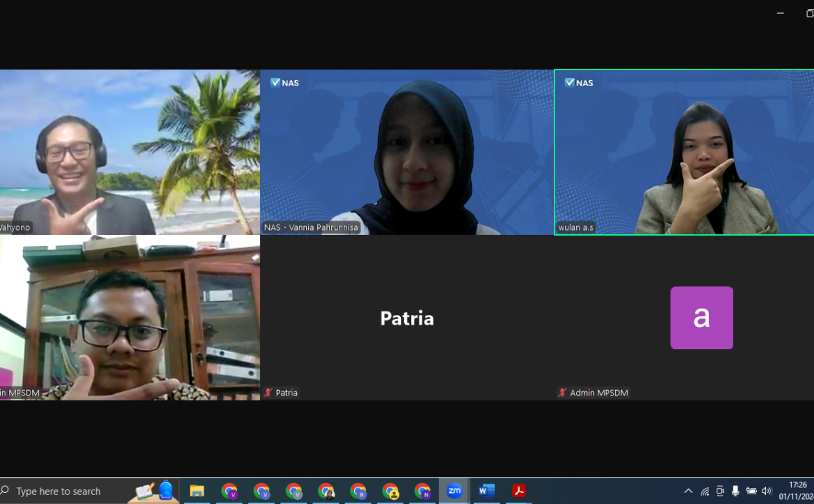Screen dimensions: 814x504
Task: Open Chrome window with N profile badge
Action: coord(422,491)
